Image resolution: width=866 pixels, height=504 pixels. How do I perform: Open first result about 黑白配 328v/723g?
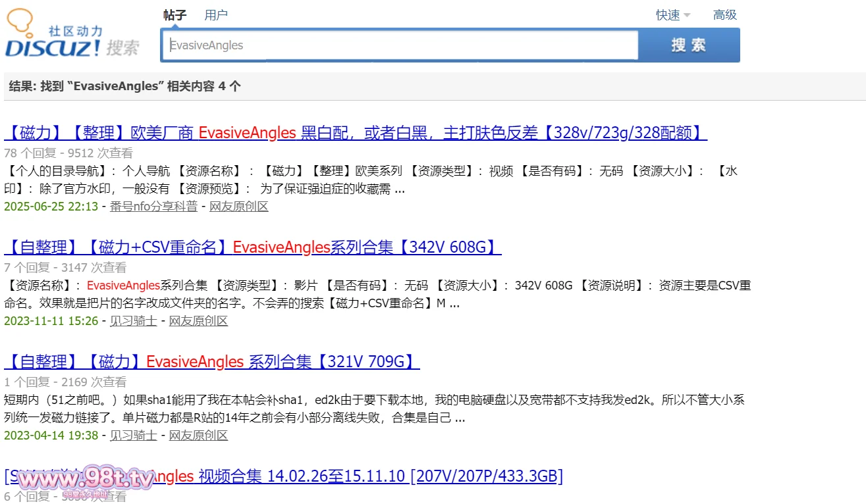(356, 133)
